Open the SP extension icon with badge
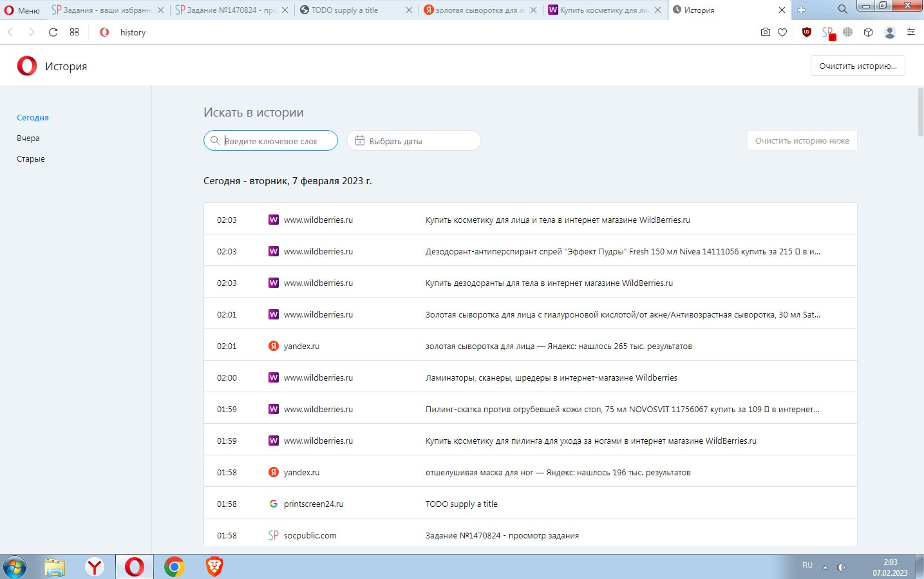Screen dimensions: 924x579 pyautogui.click(x=828, y=33)
